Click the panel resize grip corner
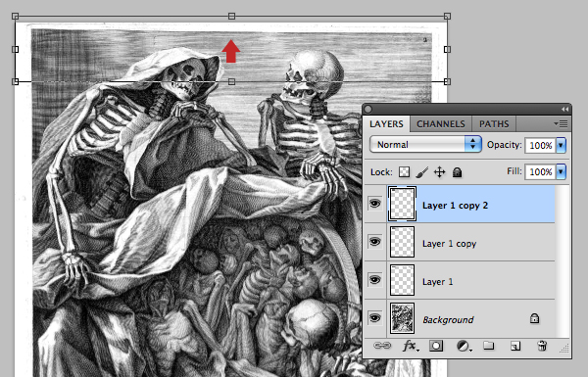Image resolution: width=588 pixels, height=377 pixels. [x=564, y=350]
